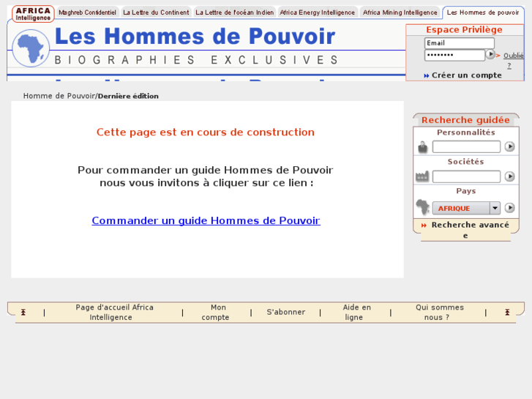The height and width of the screenshot is (399, 532).
Task: Click the right go-to-top icon in footer
Action: 507,312
